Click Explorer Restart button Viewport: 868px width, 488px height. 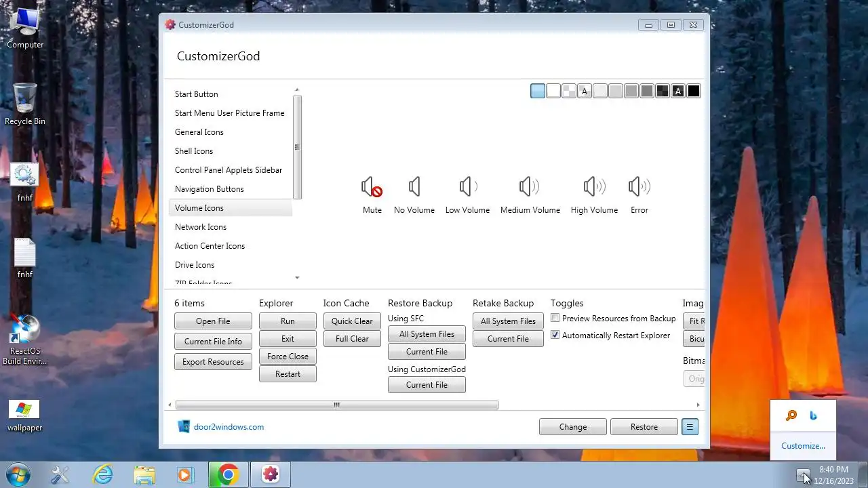(x=288, y=374)
